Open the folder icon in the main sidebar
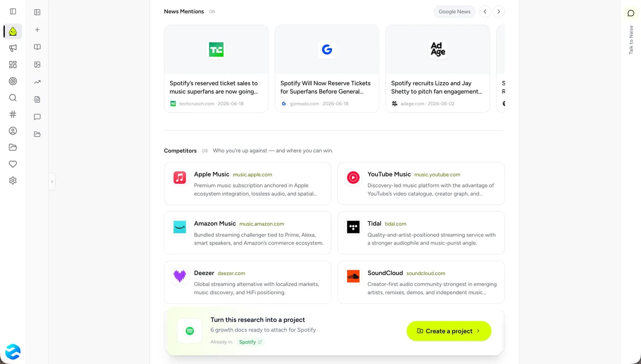641x364 pixels. pos(13,147)
